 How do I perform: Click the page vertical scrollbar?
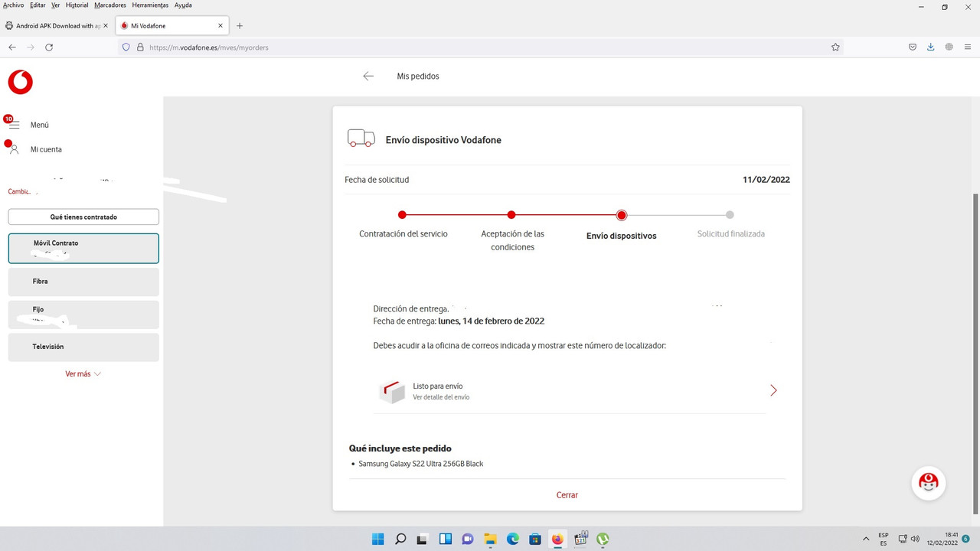point(975,354)
